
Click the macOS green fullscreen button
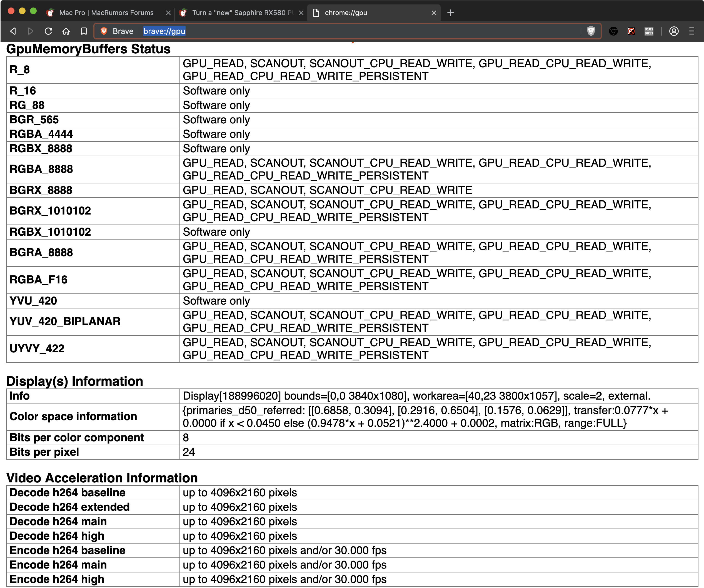[33, 11]
